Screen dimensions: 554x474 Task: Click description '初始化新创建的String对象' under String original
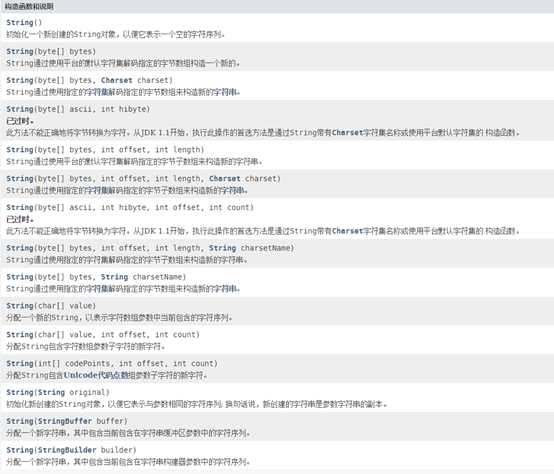[x=196, y=404]
